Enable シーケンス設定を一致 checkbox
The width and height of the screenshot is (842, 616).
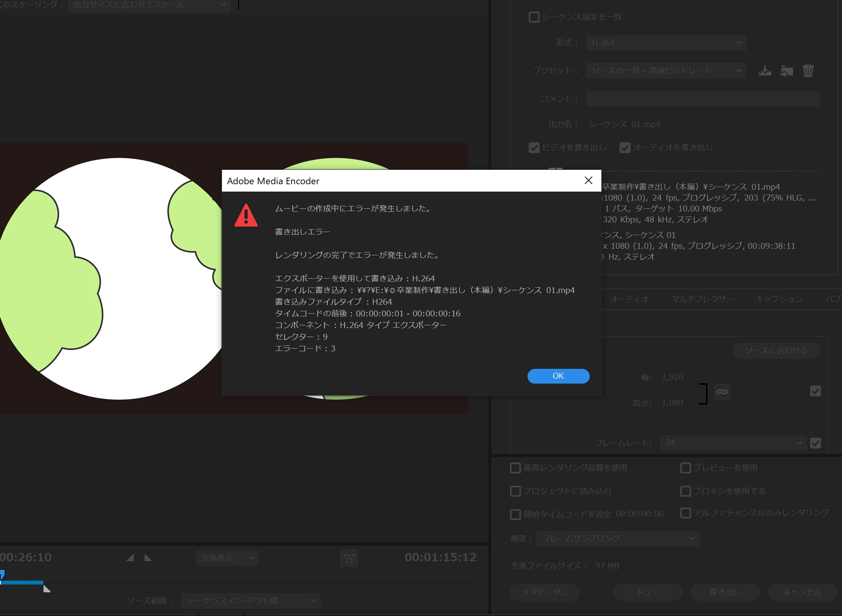[534, 17]
